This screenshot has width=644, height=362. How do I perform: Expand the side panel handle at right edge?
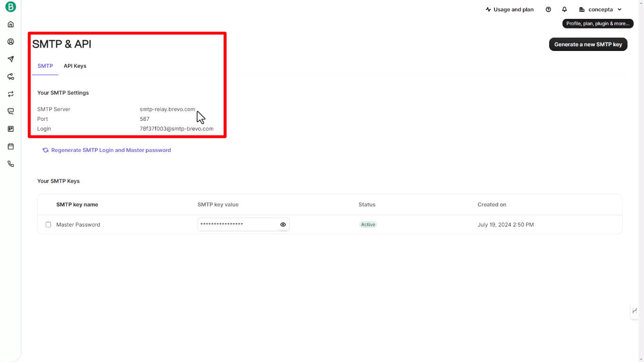[635, 311]
